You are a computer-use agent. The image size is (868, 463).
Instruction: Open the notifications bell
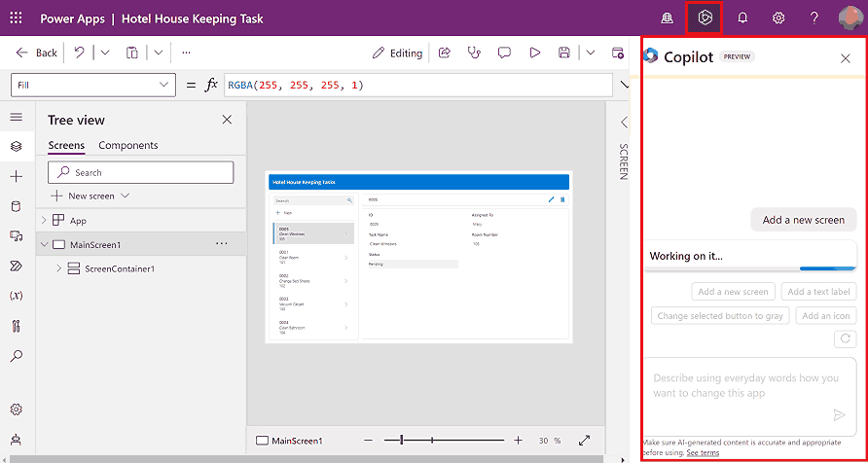click(x=742, y=18)
